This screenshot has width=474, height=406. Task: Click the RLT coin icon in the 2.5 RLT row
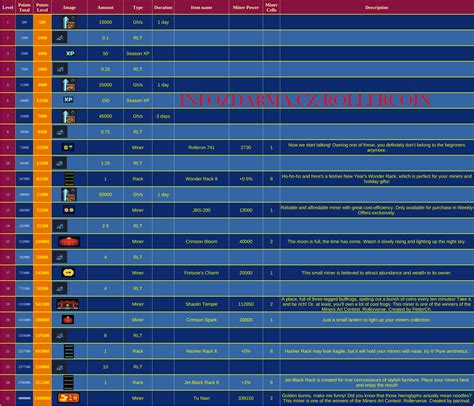click(60, 226)
